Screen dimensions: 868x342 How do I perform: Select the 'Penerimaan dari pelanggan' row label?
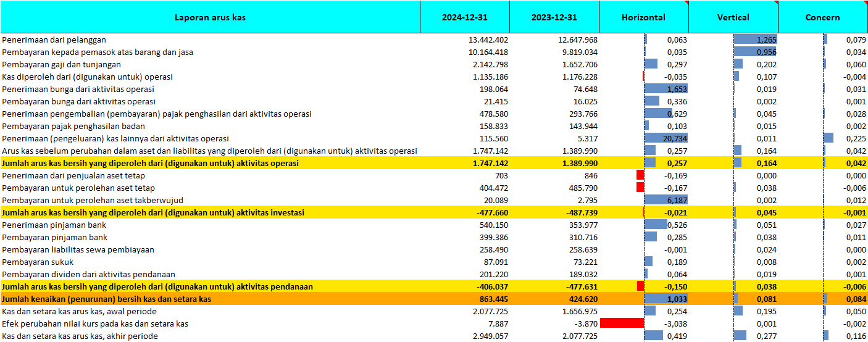(54, 40)
